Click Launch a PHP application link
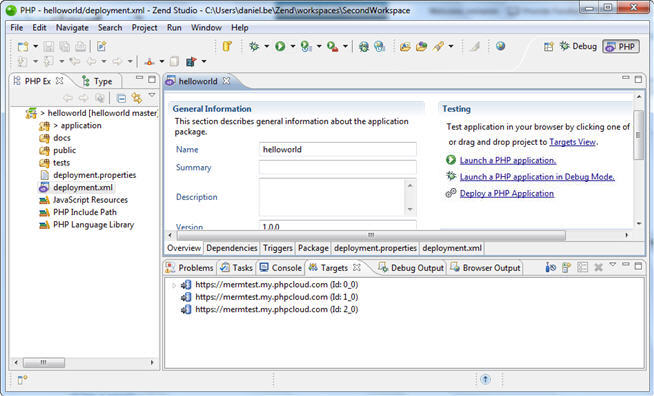This screenshot has height=396, width=654. pos(508,160)
